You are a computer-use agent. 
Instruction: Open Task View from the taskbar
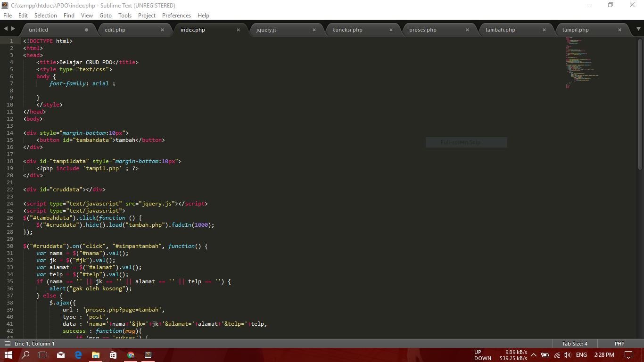tap(42, 356)
